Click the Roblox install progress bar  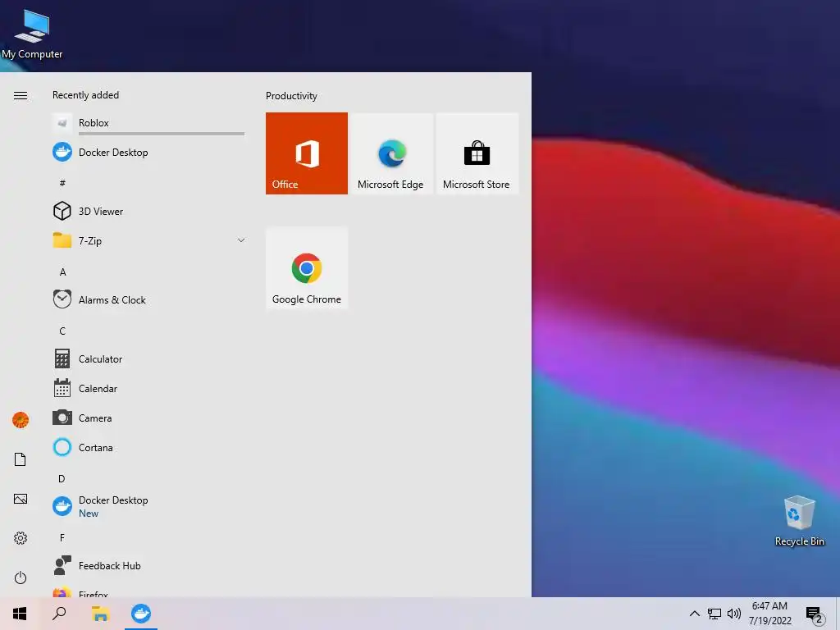click(x=162, y=134)
